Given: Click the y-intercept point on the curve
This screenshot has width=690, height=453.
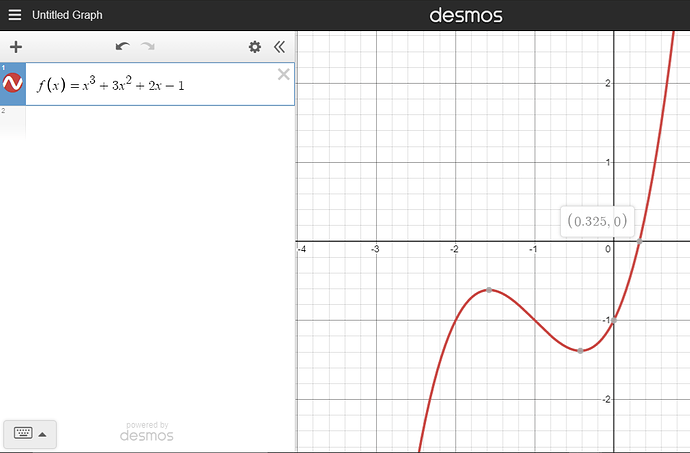Looking at the screenshot, I should click(613, 320).
